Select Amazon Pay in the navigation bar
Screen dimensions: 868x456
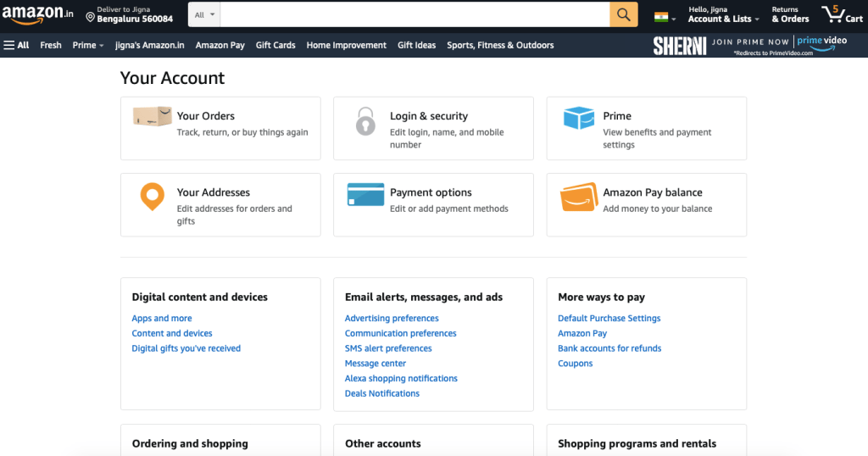point(220,46)
